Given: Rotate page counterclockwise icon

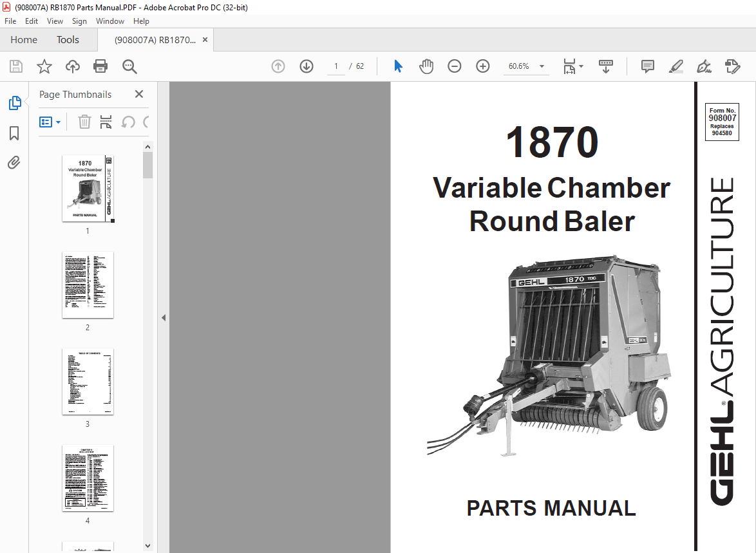Looking at the screenshot, I should (128, 122).
